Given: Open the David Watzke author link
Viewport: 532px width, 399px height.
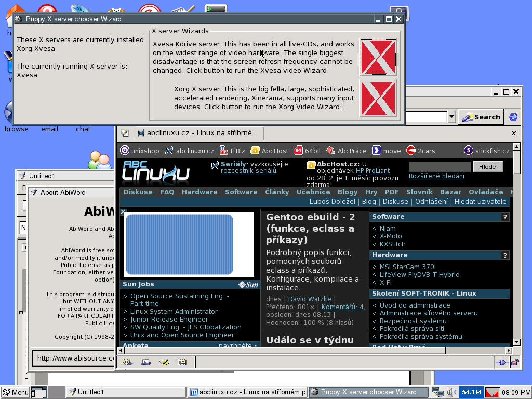Looking at the screenshot, I should pos(310,299).
